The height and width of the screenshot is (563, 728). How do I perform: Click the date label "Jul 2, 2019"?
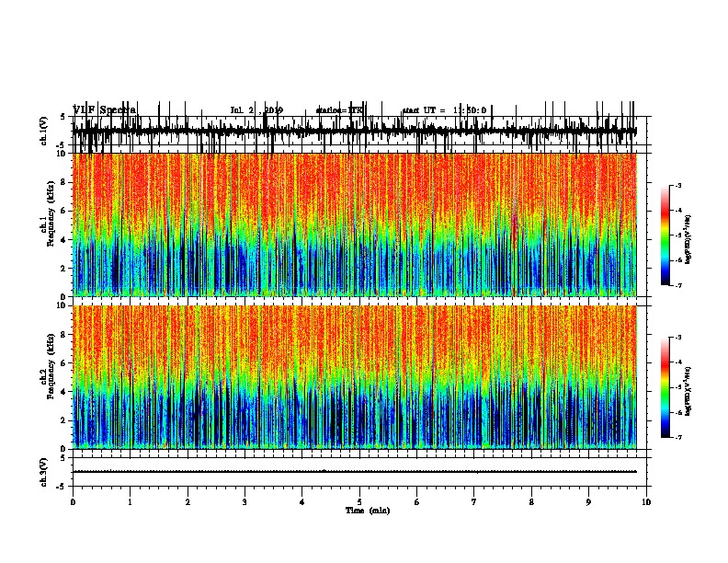[256, 110]
